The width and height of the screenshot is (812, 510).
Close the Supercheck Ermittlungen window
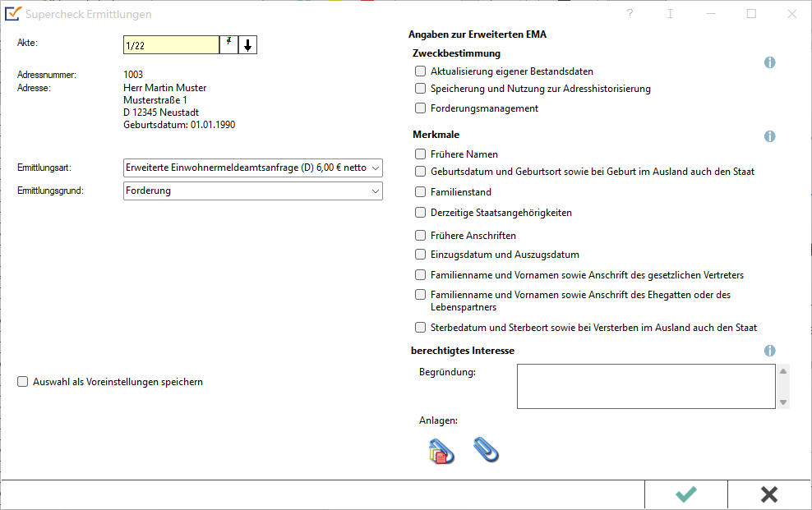tap(791, 14)
